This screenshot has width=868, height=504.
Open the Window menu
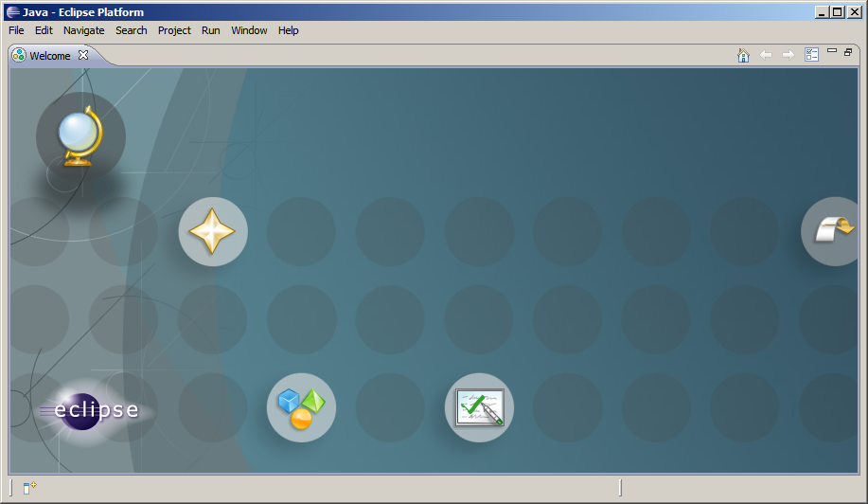249,30
